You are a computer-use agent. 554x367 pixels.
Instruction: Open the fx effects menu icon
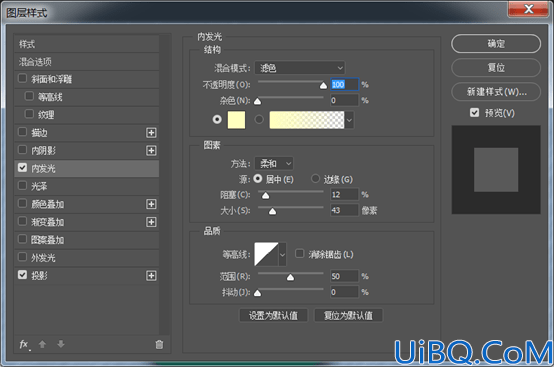coord(24,344)
